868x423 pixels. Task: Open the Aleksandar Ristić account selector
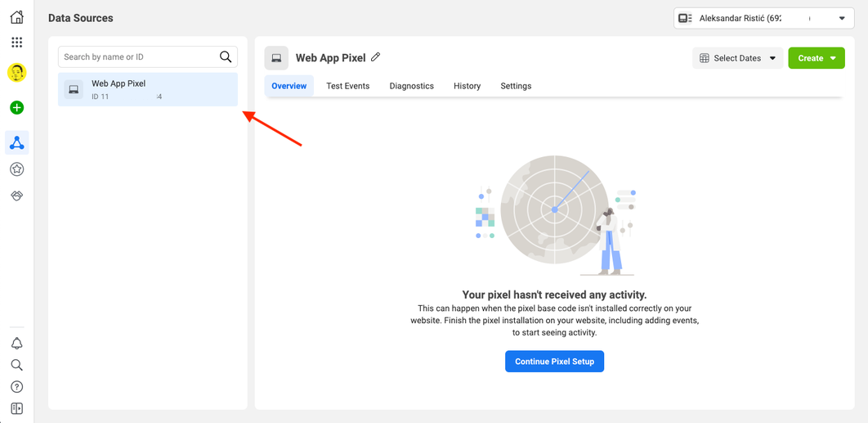[x=764, y=18]
